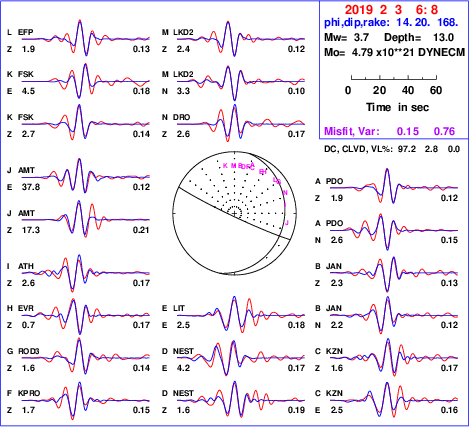Click the JAN Z waveform
Image resolution: width=469 pixels, height=427 pixels.
click(394, 273)
